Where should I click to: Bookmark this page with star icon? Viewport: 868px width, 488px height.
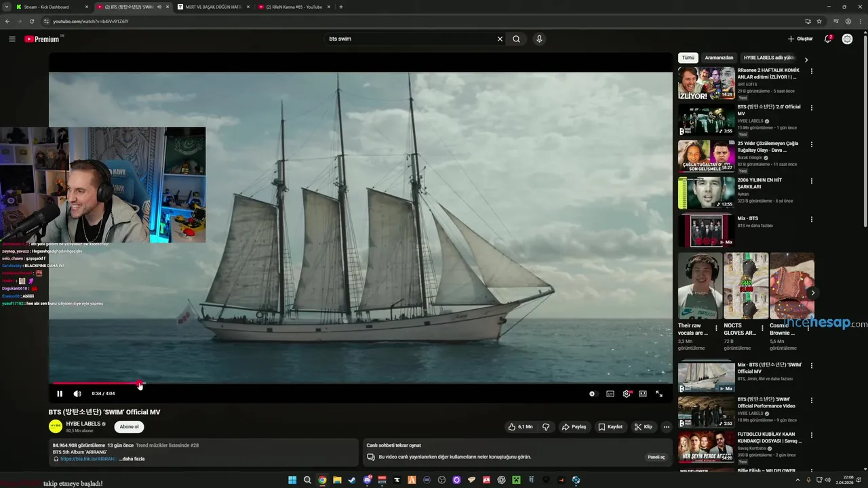[x=819, y=22]
